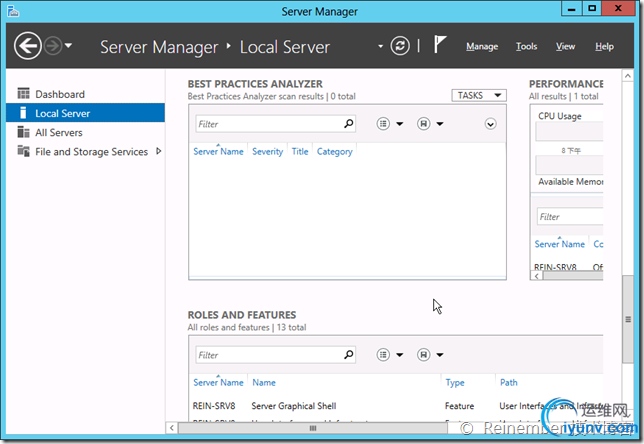
Task: Sort Roles and Features by Name column
Action: 264,382
